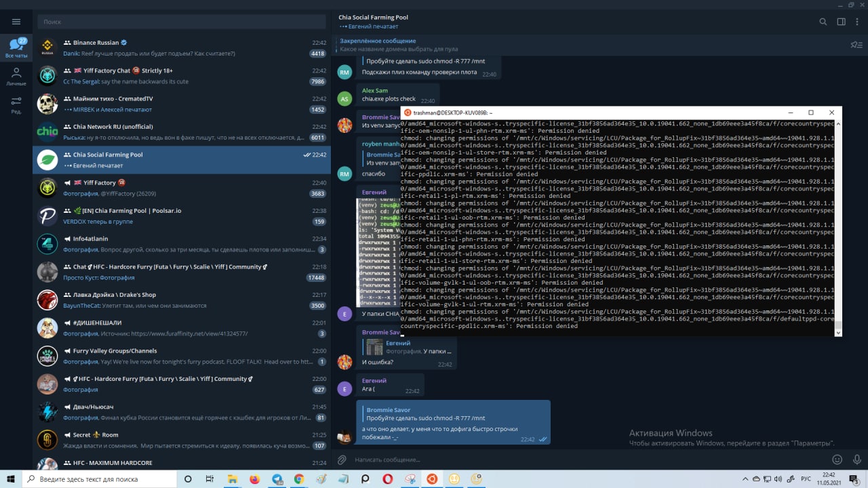
Task: Toggle the right sidebar panel icon
Action: (841, 22)
